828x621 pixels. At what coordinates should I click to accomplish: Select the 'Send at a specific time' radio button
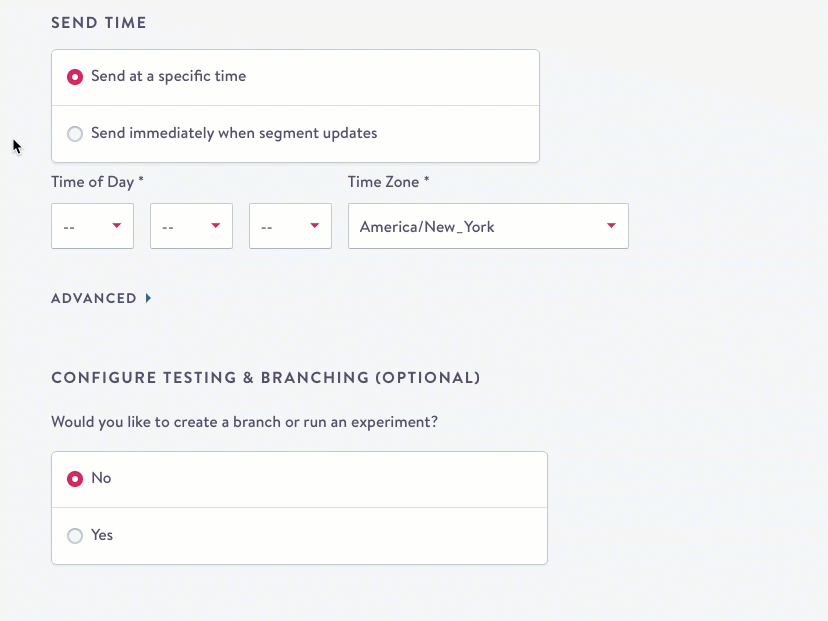(x=75, y=77)
